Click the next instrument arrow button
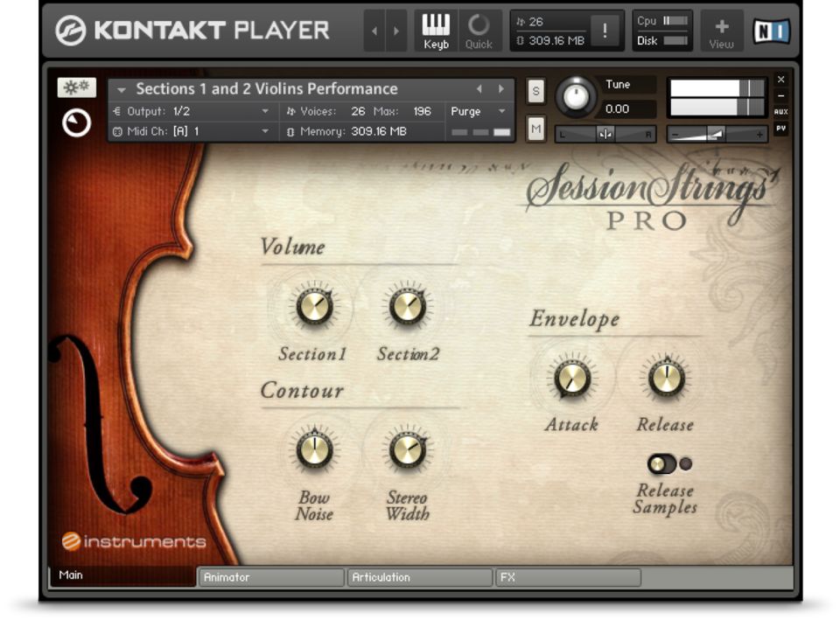The image size is (840, 620). click(500, 88)
